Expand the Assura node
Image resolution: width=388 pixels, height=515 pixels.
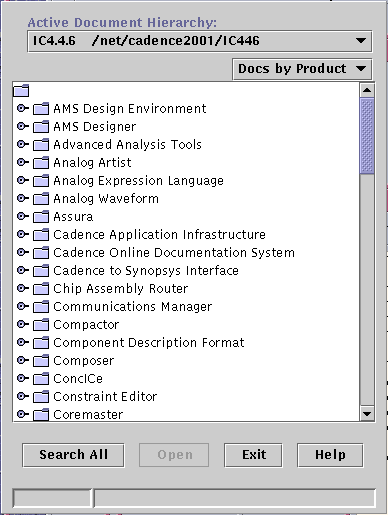(x=23, y=216)
